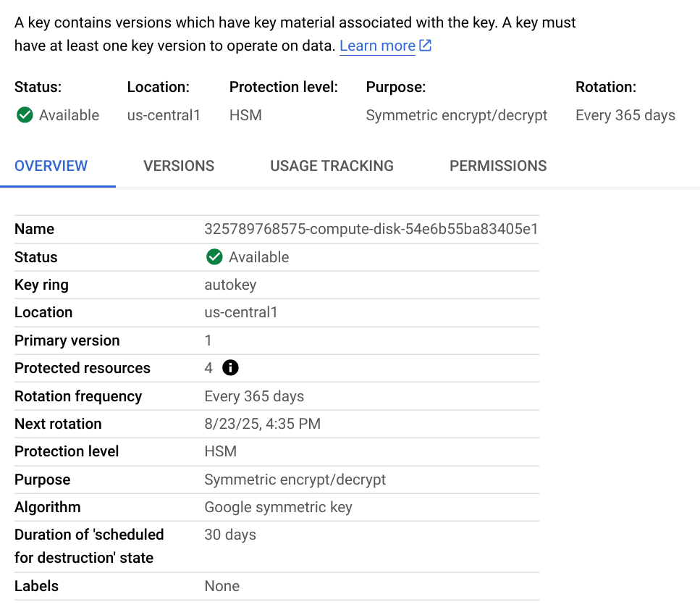Viewport: 700px width, 615px height.
Task: Open the Permissions tab
Action: pos(498,166)
